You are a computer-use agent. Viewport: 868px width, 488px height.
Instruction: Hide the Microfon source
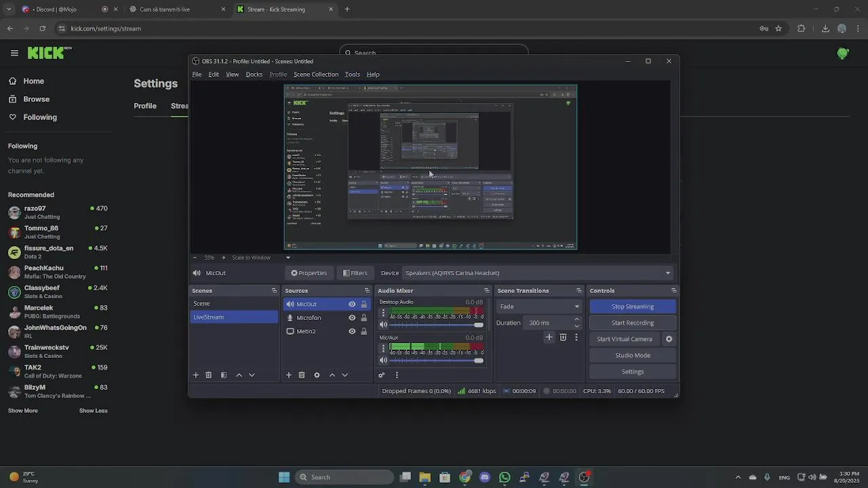[352, 318]
